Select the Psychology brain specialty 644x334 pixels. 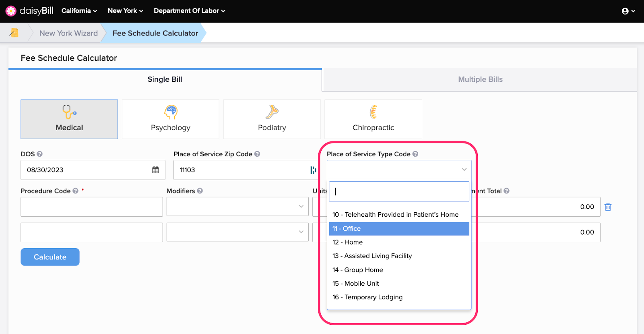[x=171, y=119]
